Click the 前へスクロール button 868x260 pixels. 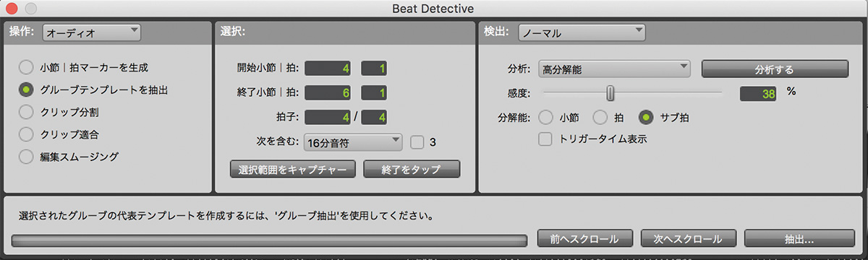pyautogui.click(x=585, y=238)
